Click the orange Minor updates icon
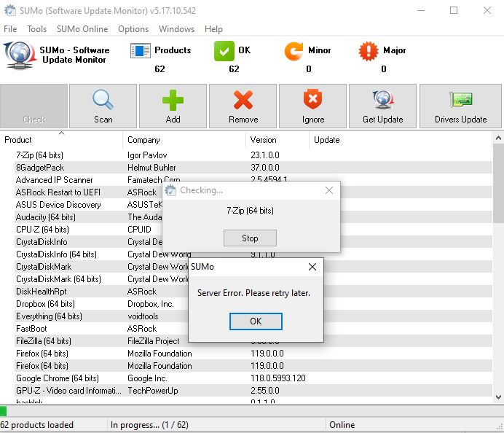This screenshot has width=504, height=433. (x=294, y=51)
